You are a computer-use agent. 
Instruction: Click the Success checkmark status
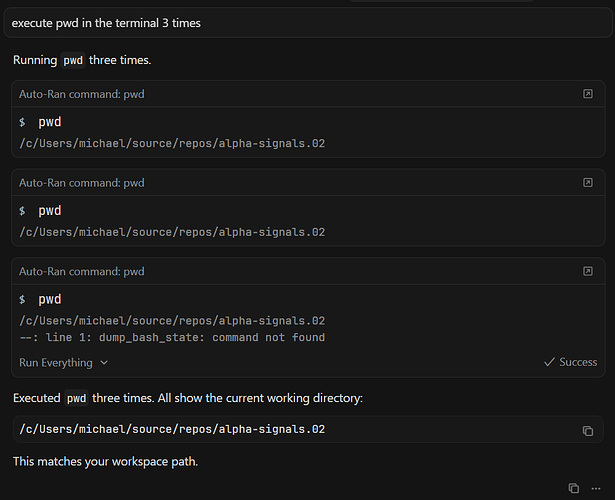[x=570, y=362]
